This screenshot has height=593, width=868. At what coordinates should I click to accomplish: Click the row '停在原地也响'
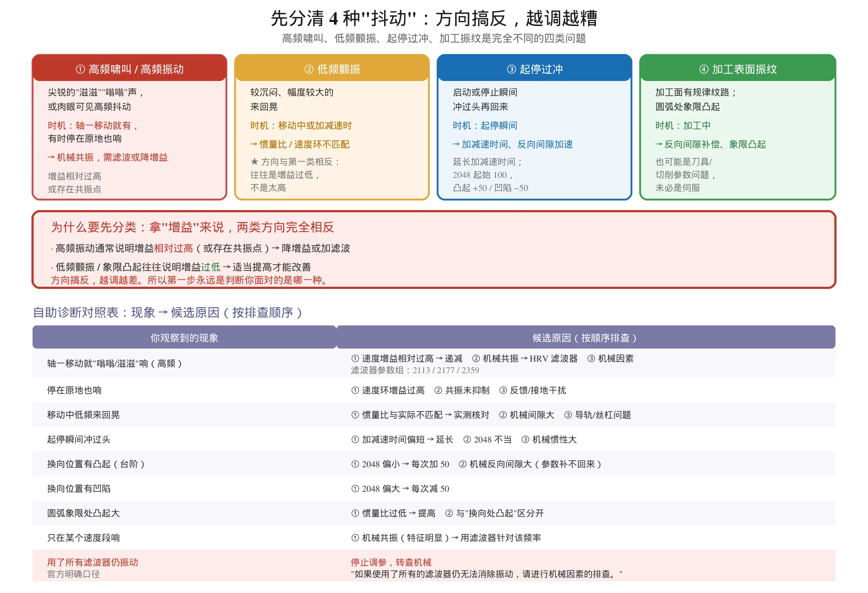[434, 390]
